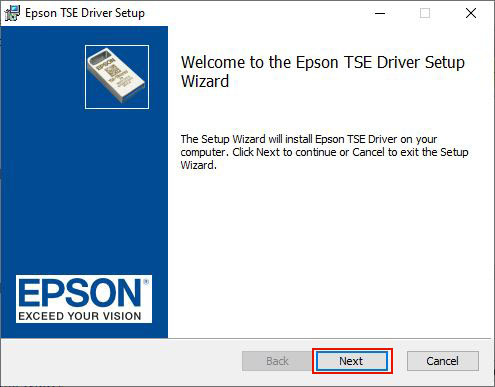This screenshot has width=495, height=387.
Task: Click the installer icon in the title bar
Action: [12, 13]
